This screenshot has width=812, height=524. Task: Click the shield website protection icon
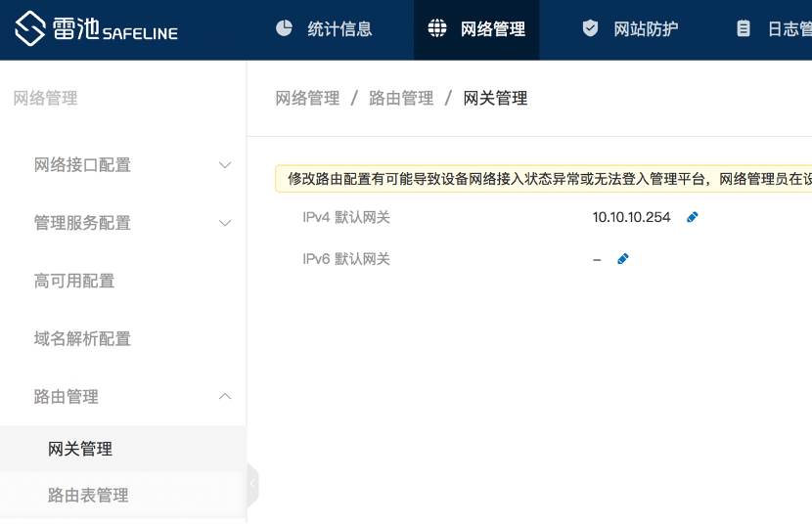pyautogui.click(x=590, y=28)
